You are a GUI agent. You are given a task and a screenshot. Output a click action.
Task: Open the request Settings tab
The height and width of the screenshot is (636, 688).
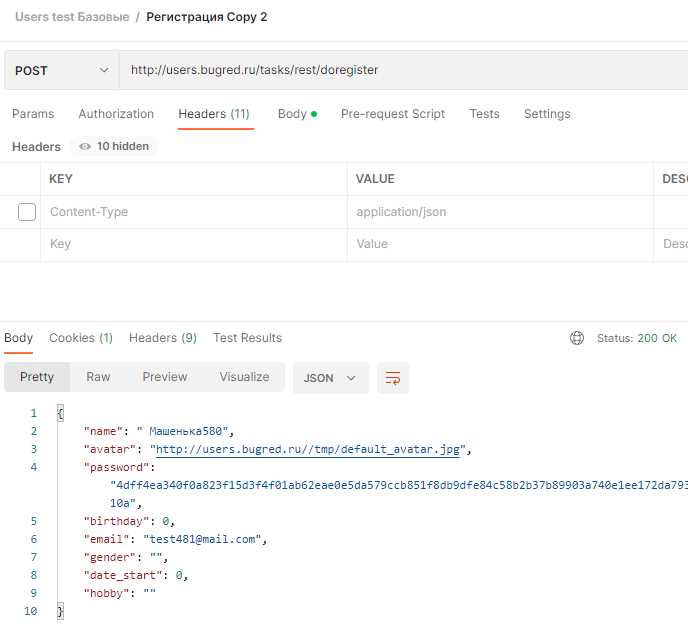coord(547,114)
